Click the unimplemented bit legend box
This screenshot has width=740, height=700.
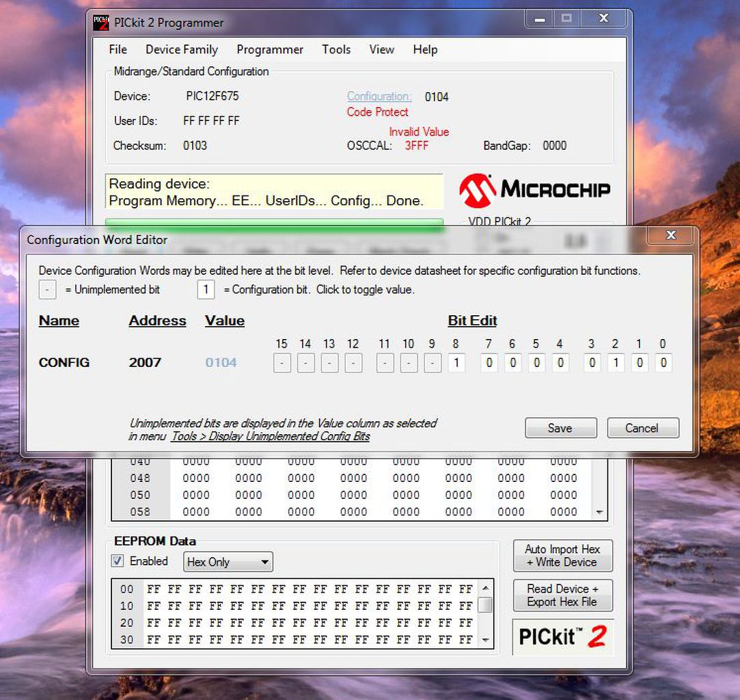point(47,289)
